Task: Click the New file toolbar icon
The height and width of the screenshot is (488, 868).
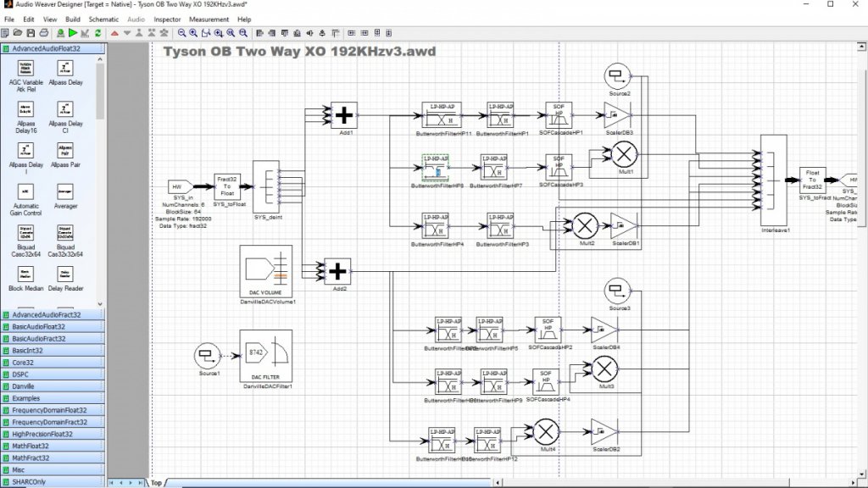Action: (x=5, y=33)
